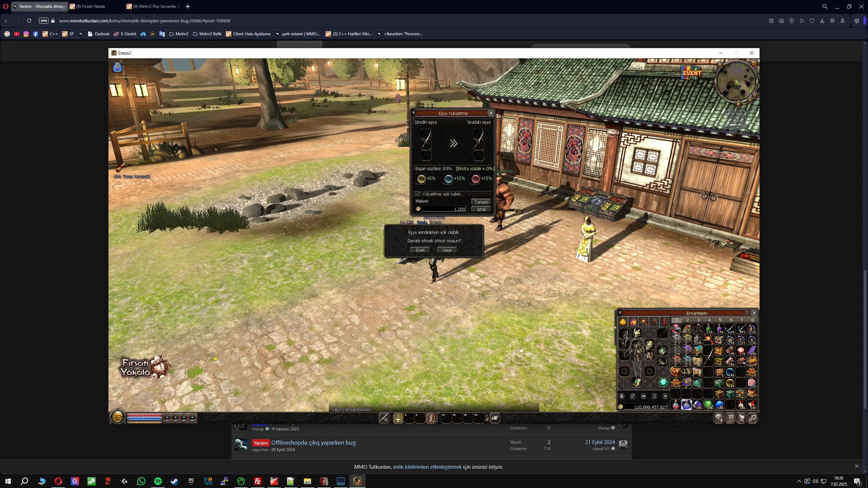Click the helmet equipment slot
The width and height of the screenshot is (868, 488).
pyautogui.click(x=637, y=332)
